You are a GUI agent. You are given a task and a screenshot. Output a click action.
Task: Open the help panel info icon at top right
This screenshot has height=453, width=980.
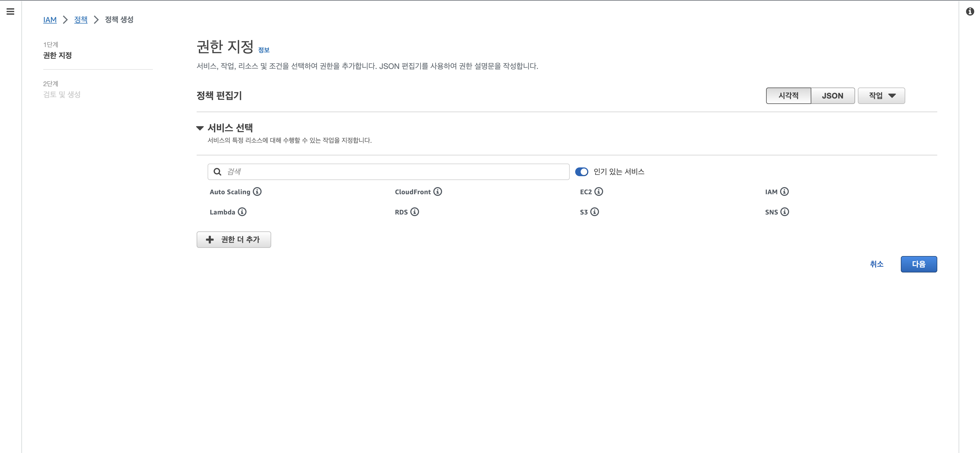tap(970, 11)
